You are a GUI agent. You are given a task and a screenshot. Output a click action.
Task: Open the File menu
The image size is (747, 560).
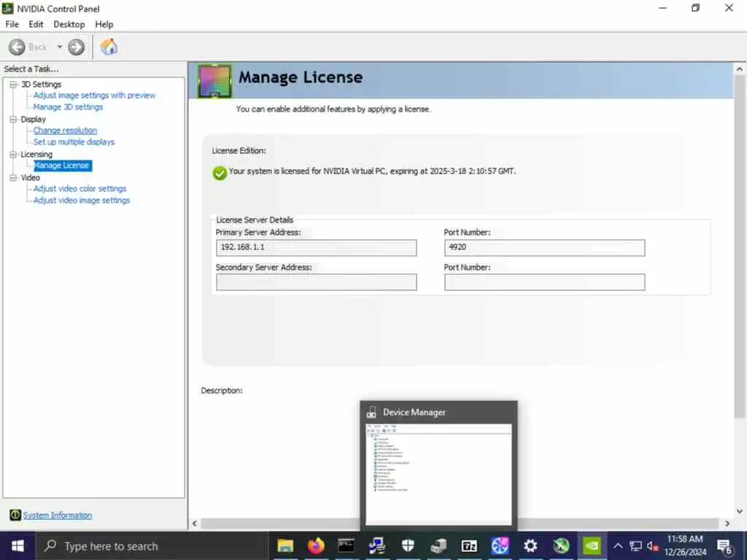point(12,24)
